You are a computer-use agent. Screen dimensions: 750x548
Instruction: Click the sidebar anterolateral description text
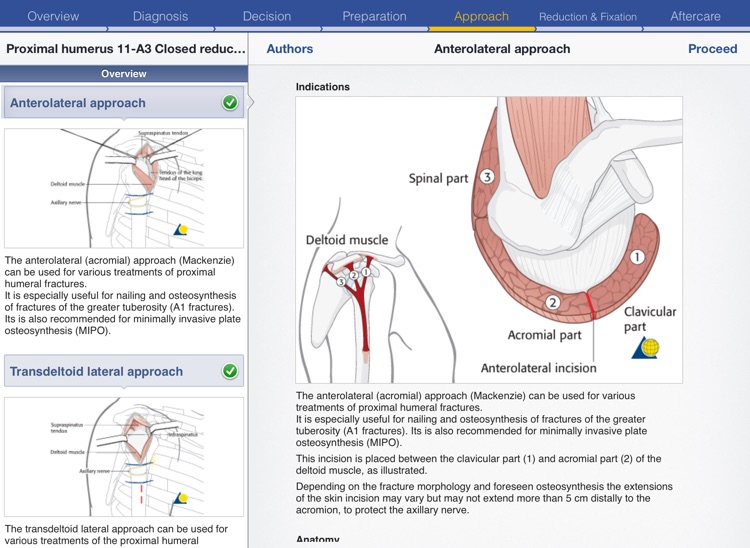122,296
